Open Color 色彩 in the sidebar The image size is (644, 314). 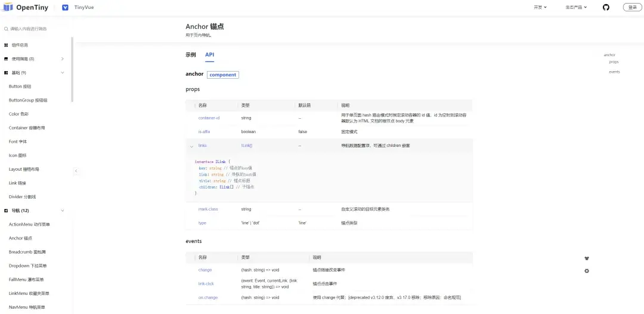[x=18, y=114]
